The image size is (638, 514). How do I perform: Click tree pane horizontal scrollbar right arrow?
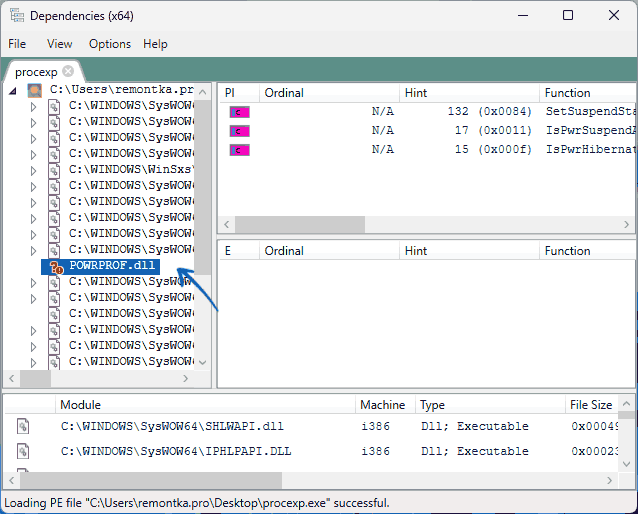(x=186, y=378)
